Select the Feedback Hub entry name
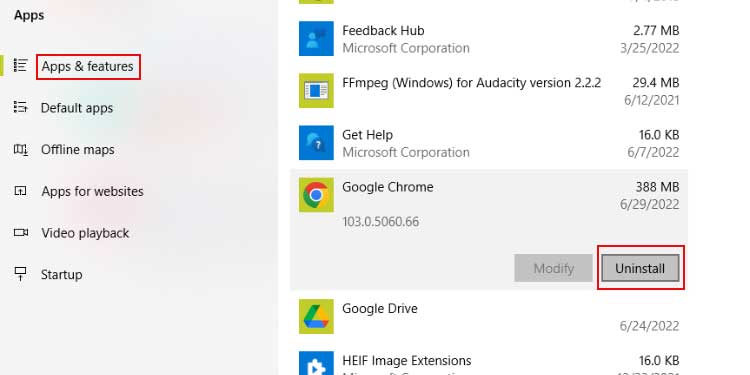 [383, 31]
